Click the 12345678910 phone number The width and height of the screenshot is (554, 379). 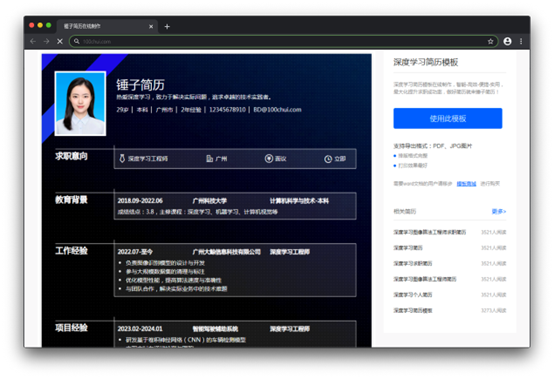click(227, 110)
